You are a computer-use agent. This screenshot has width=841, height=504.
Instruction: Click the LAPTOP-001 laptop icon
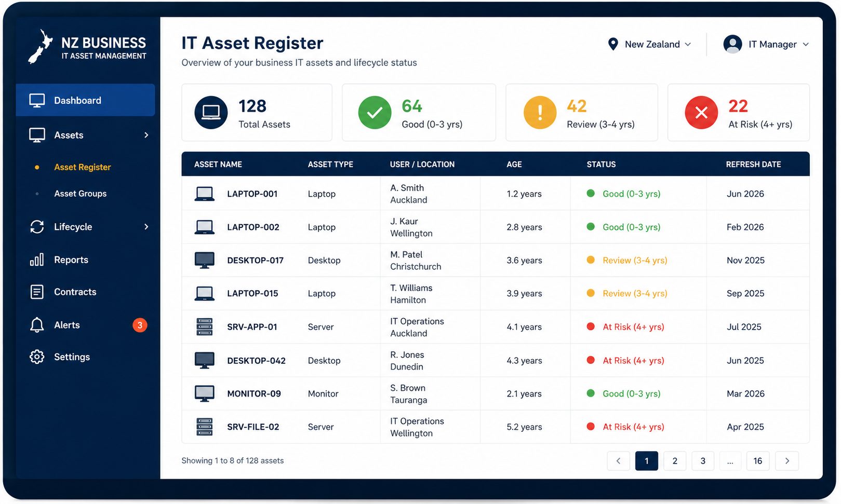204,194
